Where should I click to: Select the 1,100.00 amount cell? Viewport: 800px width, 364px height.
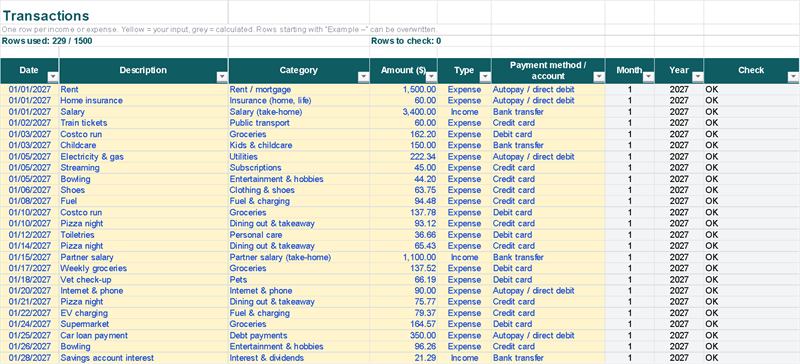click(x=404, y=257)
